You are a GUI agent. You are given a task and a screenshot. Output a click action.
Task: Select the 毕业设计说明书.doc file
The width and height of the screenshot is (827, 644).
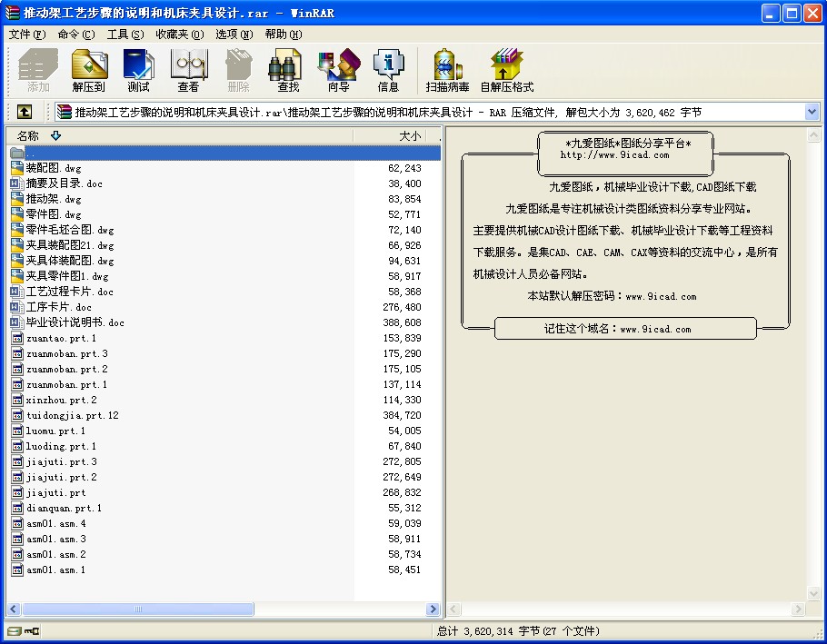(x=75, y=322)
